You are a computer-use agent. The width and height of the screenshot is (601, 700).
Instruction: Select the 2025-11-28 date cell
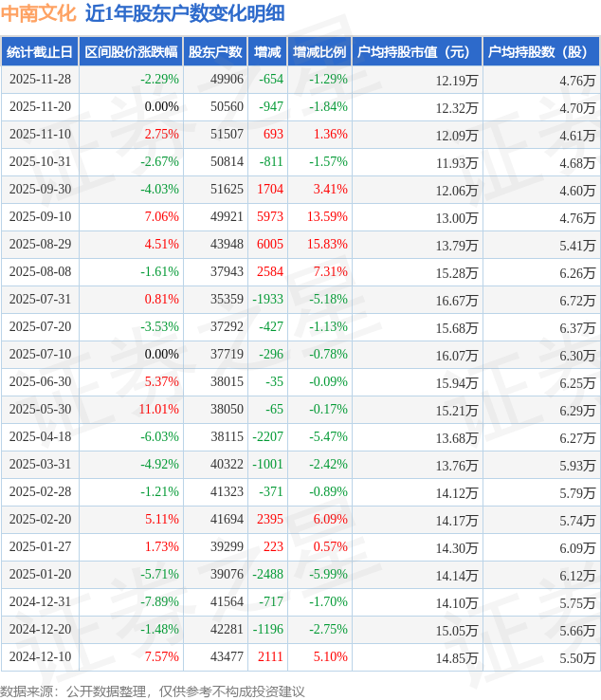point(40,80)
